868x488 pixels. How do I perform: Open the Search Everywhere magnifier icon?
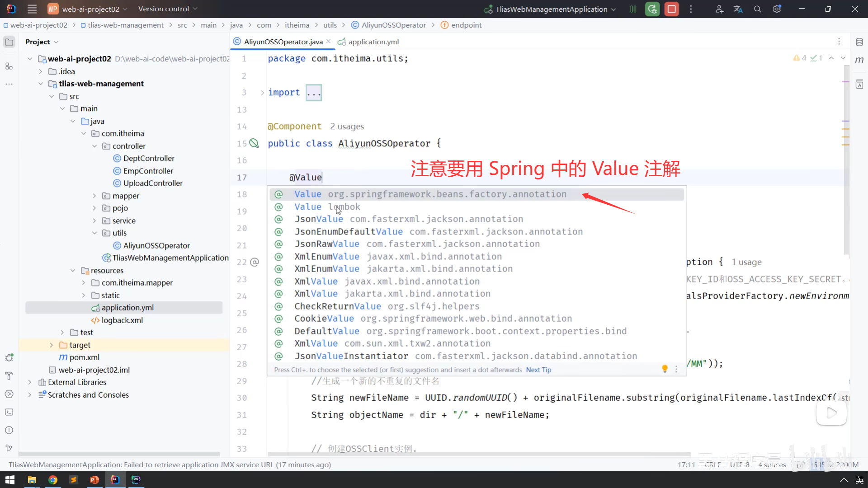click(758, 9)
